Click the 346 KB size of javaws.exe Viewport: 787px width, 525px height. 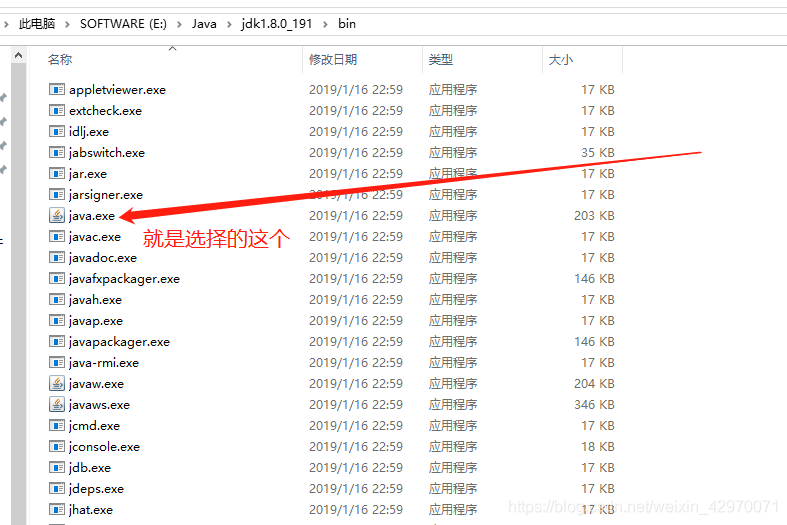594,405
